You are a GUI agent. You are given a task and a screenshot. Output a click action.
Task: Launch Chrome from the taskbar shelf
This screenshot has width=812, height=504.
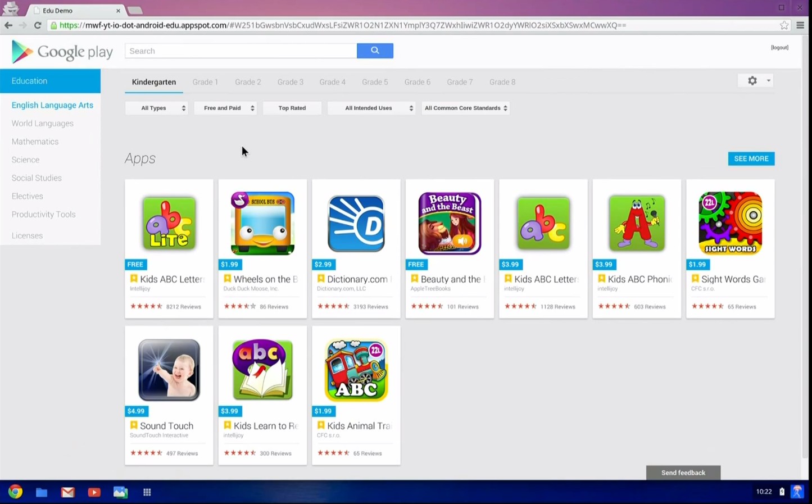[x=15, y=492]
